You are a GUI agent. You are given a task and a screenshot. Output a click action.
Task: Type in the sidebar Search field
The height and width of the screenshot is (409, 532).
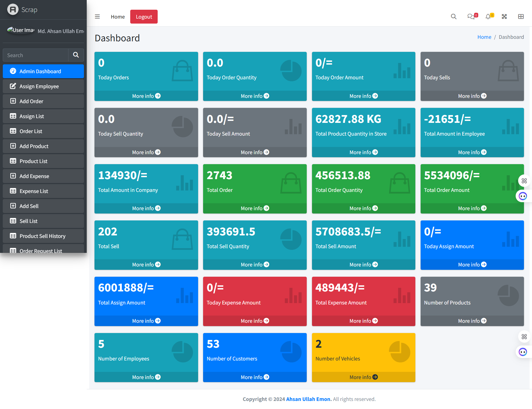point(35,55)
